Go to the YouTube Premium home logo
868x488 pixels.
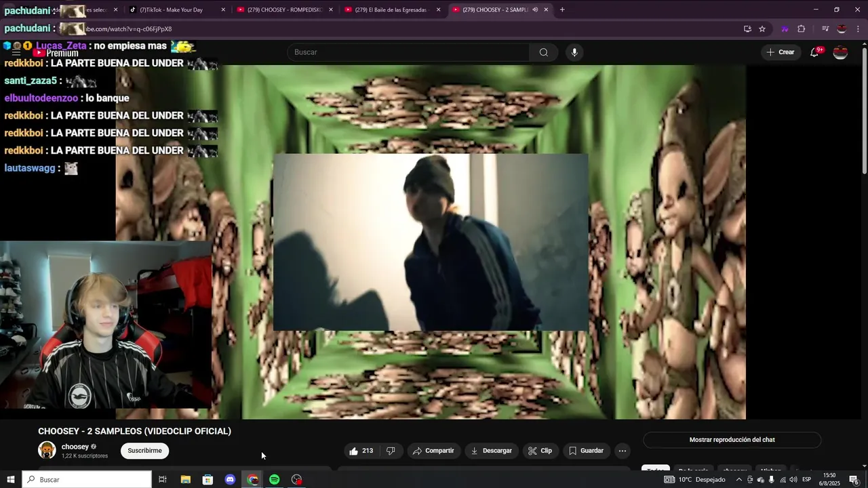(x=57, y=53)
